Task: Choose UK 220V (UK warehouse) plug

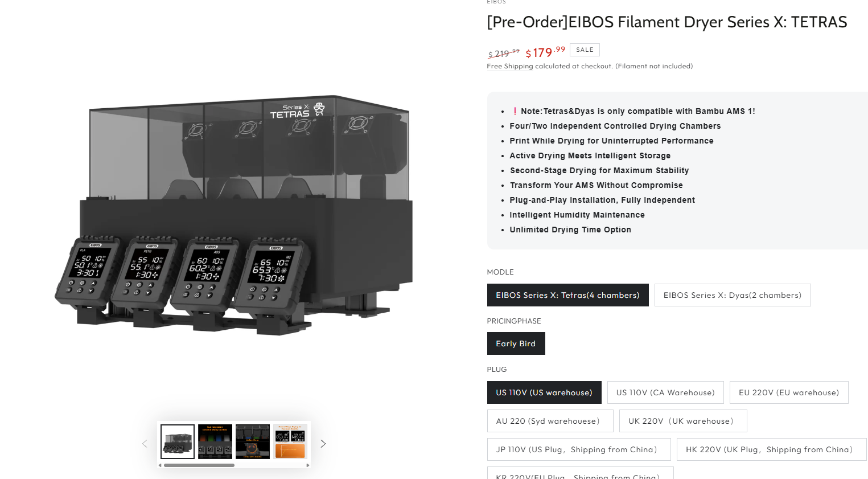Action: click(x=683, y=421)
